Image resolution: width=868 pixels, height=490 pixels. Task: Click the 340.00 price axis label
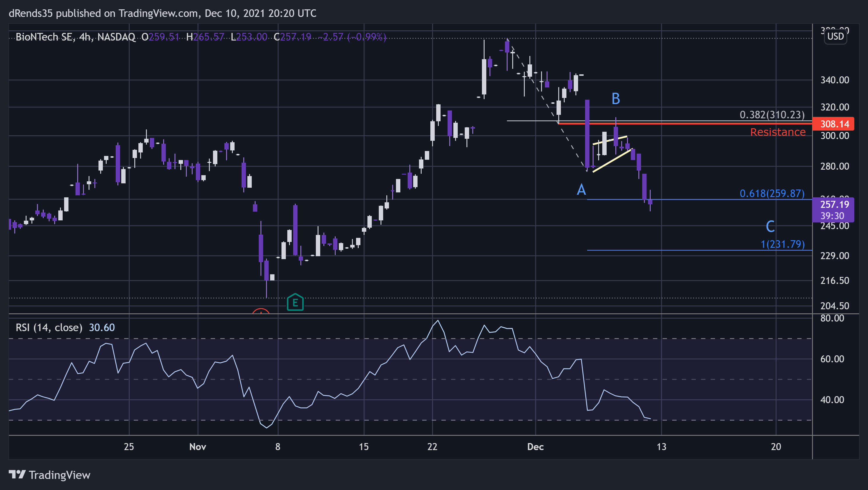click(x=835, y=80)
